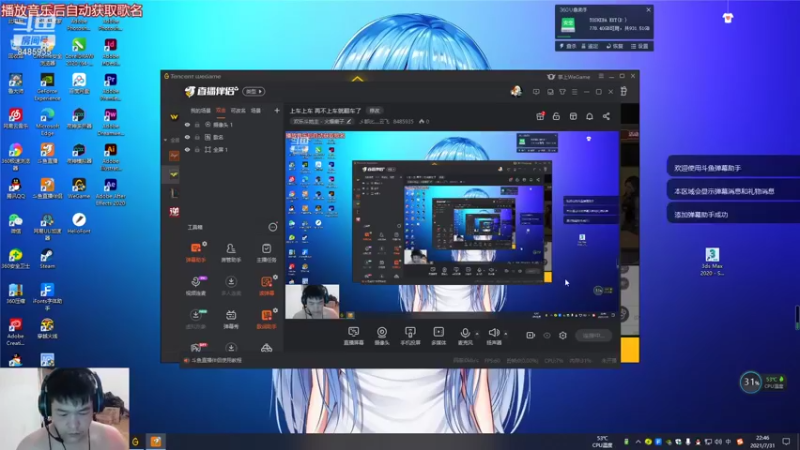This screenshot has width=800, height=450.
Task: Open the notification bell in stream header
Action: tap(589, 116)
